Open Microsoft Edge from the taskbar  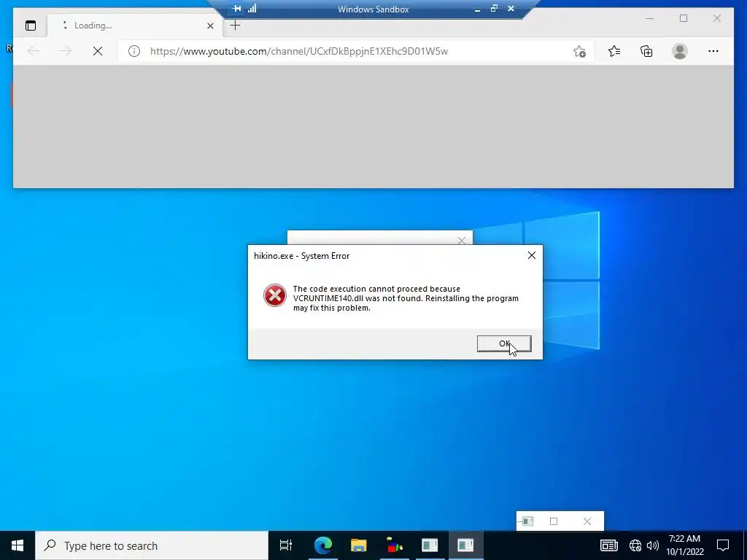pos(323,545)
